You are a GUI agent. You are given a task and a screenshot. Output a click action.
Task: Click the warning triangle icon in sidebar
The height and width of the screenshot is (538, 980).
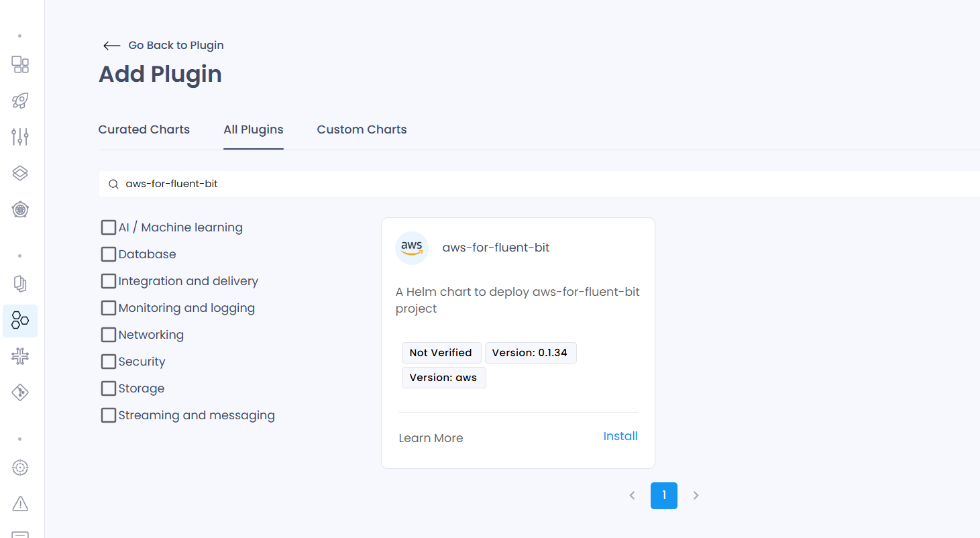pyautogui.click(x=20, y=503)
